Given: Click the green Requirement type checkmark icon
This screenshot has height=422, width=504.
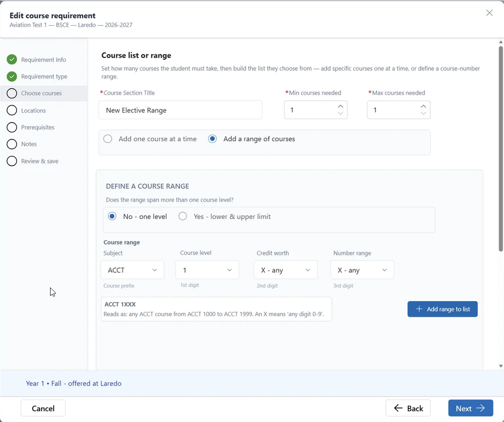Looking at the screenshot, I should click(12, 76).
